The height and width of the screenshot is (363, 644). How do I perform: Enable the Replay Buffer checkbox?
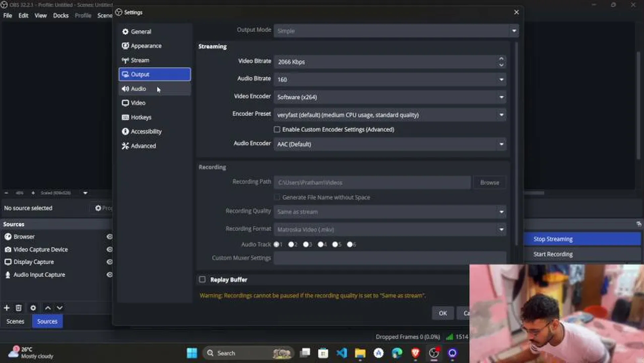pyautogui.click(x=202, y=279)
